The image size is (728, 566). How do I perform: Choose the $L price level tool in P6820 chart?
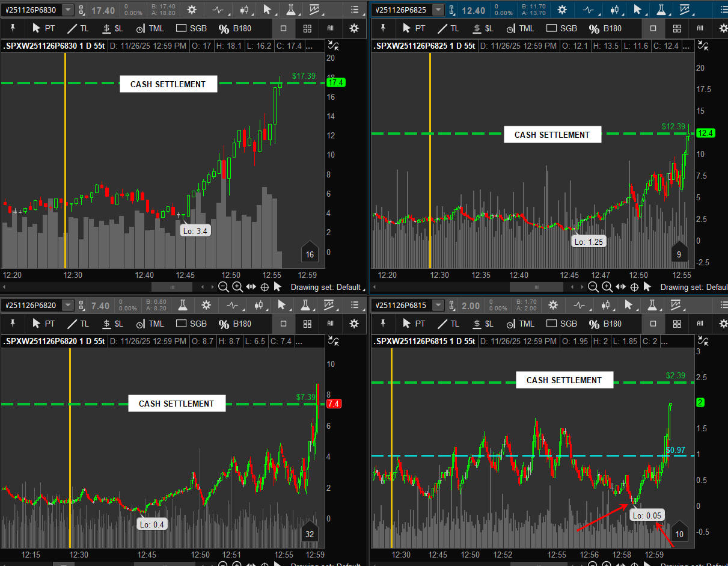coord(113,324)
